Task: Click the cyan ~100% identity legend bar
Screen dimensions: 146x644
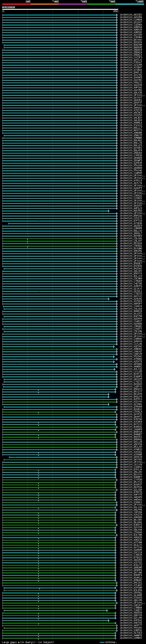Action: (x=130, y=4)
